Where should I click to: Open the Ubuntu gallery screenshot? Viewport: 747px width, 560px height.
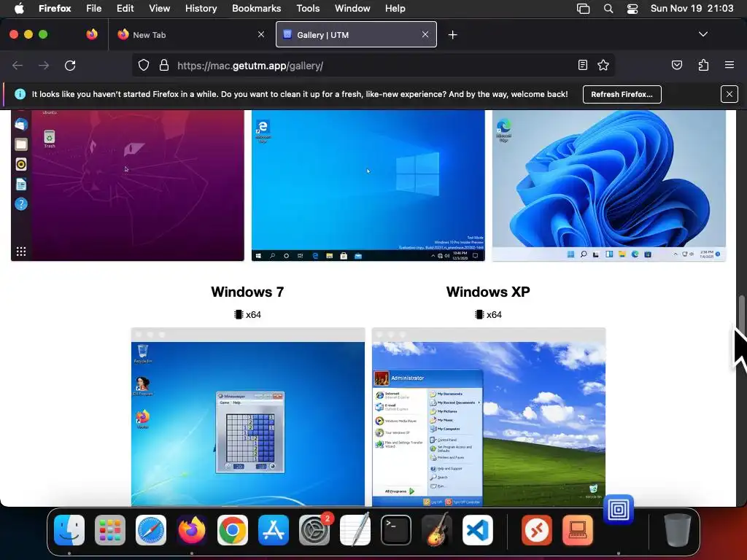pyautogui.click(x=127, y=185)
